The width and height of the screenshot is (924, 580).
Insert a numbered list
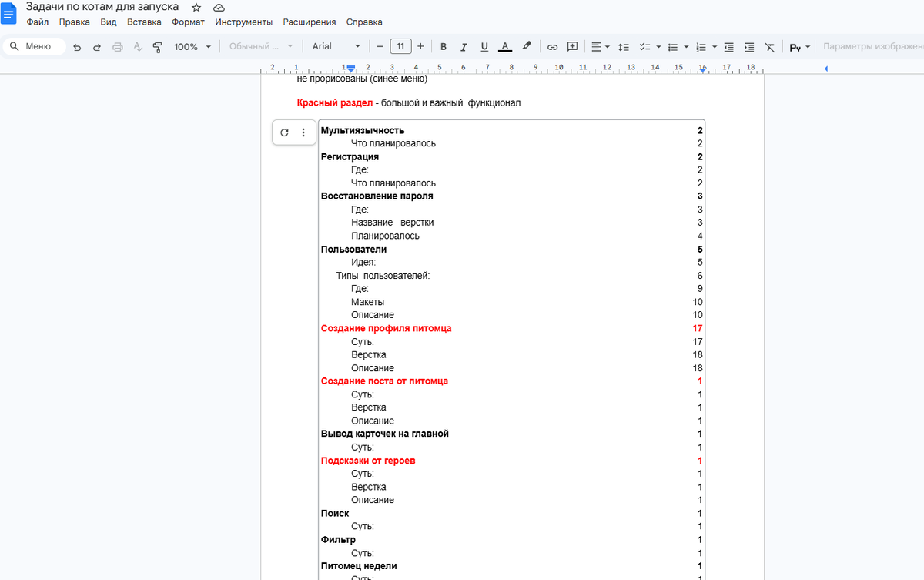click(x=701, y=47)
